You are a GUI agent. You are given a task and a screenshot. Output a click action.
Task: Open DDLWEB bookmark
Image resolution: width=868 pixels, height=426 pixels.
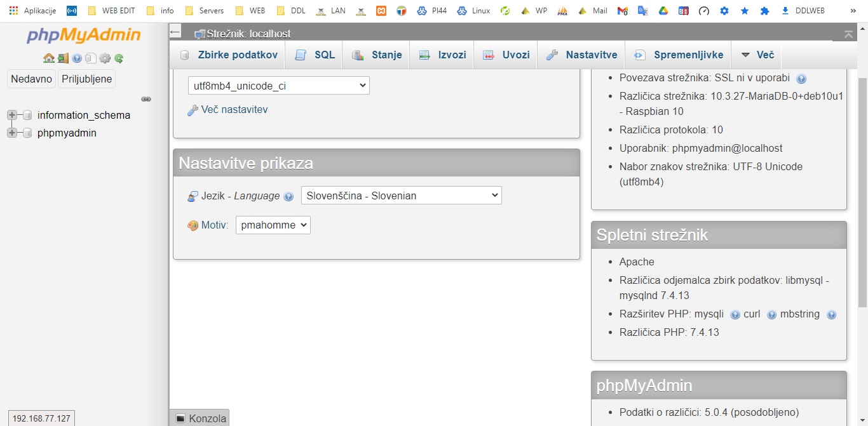[x=803, y=11]
